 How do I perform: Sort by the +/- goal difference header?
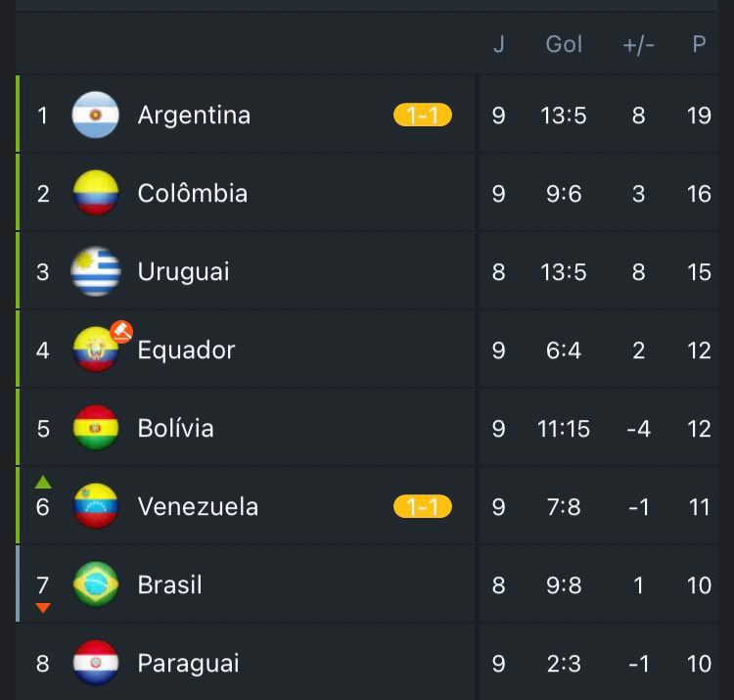click(638, 44)
